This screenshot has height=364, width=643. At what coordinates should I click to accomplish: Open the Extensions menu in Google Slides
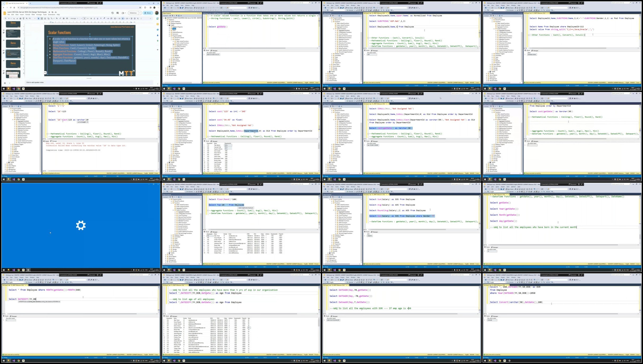pyautogui.click(x=51, y=15)
